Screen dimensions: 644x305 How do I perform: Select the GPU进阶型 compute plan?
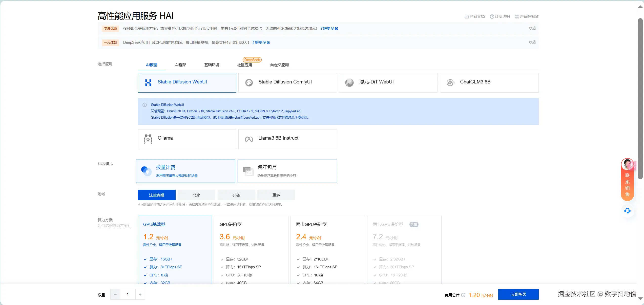251,250
